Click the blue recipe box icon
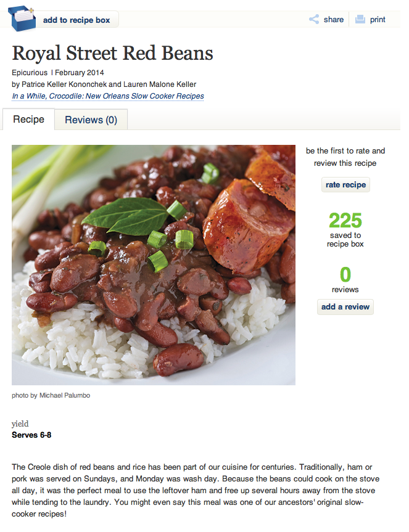This screenshot has height=532, width=409. click(x=20, y=18)
